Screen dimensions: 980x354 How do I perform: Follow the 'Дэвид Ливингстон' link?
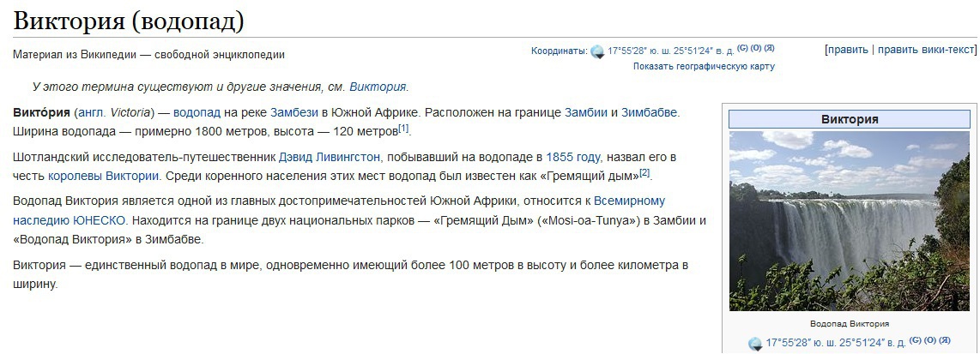(330, 157)
